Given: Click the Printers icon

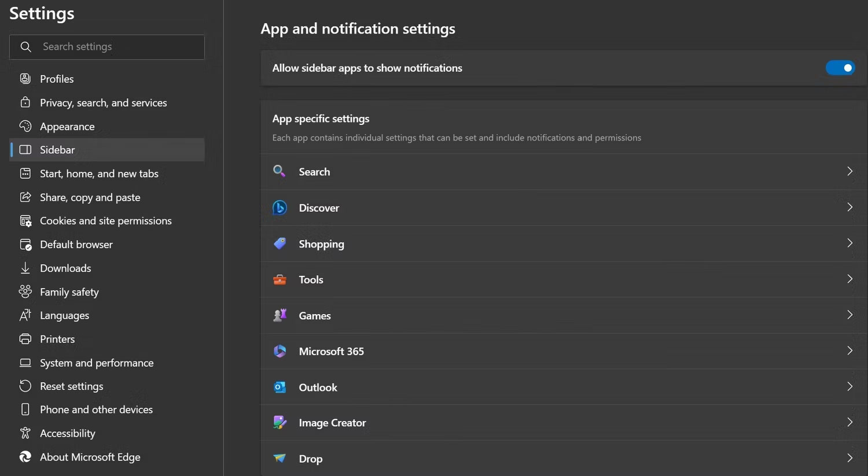Looking at the screenshot, I should [25, 339].
